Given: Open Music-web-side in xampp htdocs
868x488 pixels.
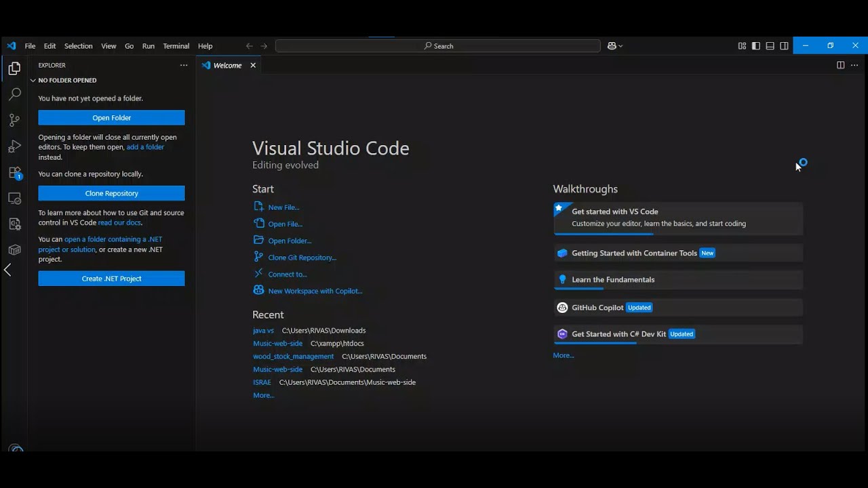Looking at the screenshot, I should click(x=277, y=344).
